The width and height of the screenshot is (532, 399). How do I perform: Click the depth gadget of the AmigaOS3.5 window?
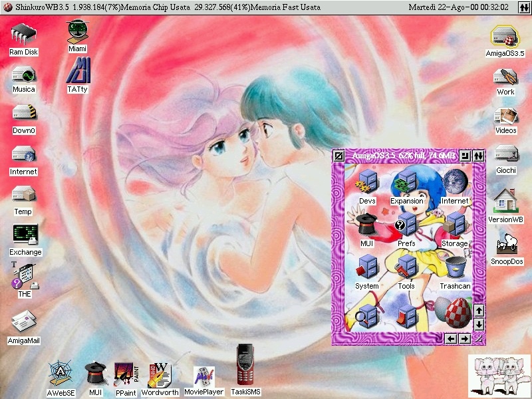(478, 156)
